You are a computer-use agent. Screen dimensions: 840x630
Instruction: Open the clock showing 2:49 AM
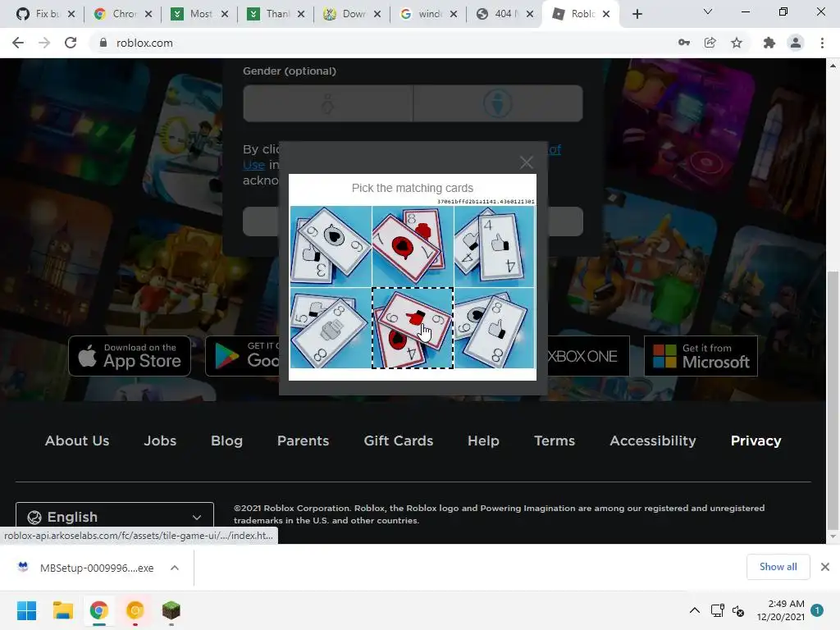point(781,610)
